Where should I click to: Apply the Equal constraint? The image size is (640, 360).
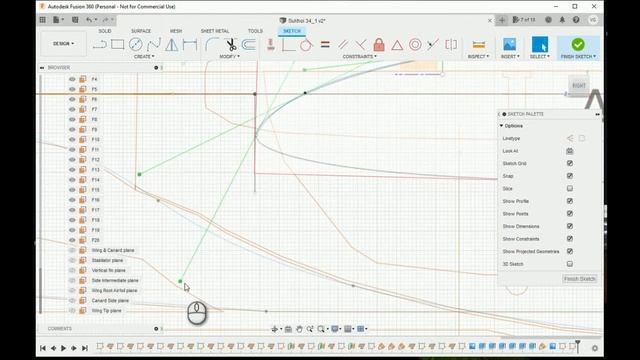click(325, 44)
